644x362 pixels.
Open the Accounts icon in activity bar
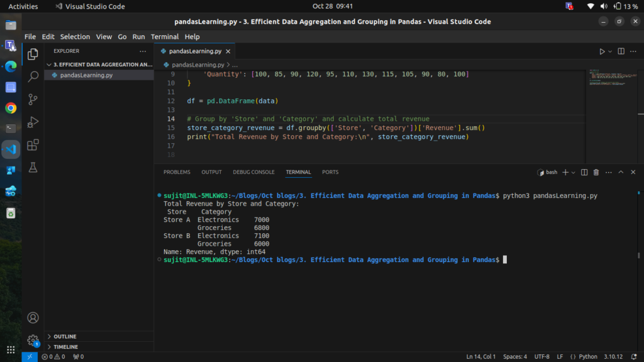coord(33,318)
